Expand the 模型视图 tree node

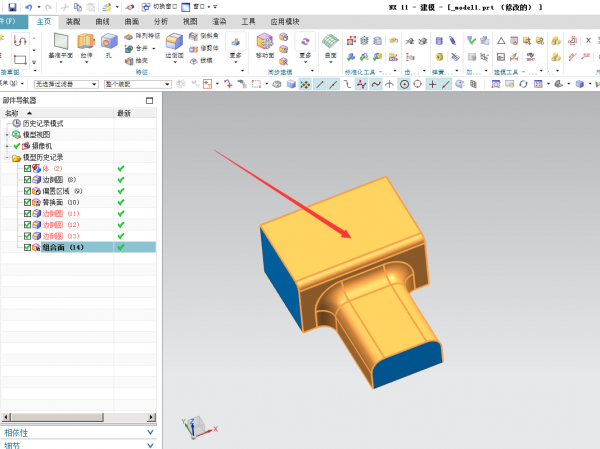tap(7, 135)
